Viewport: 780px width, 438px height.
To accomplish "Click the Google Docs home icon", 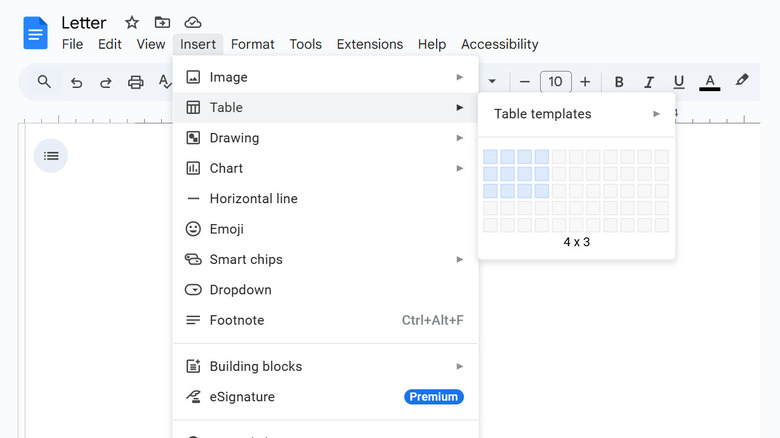I will point(36,33).
